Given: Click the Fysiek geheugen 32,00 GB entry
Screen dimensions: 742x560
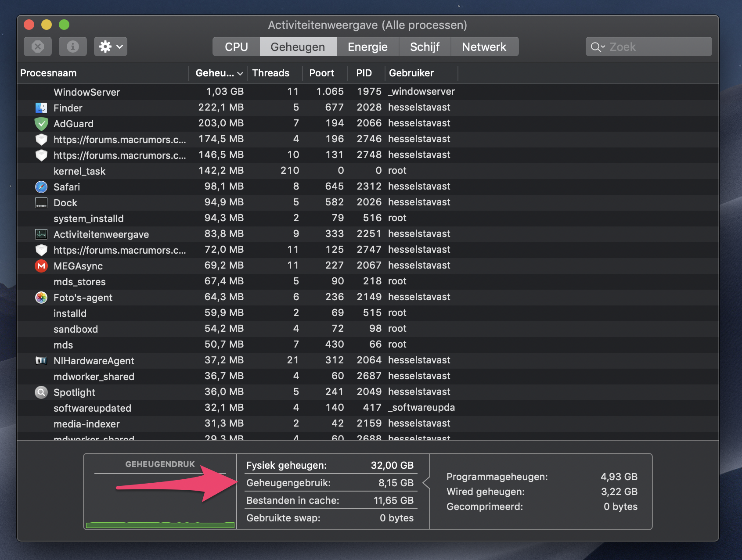Looking at the screenshot, I should point(330,465).
